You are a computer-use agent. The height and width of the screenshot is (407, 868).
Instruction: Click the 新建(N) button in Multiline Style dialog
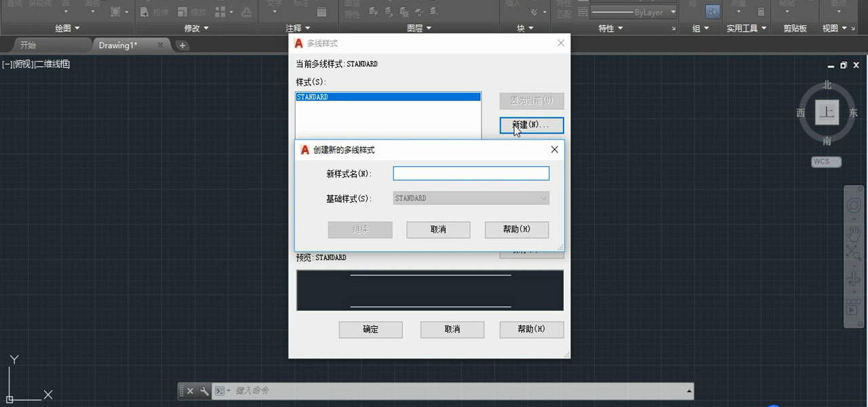pos(531,125)
